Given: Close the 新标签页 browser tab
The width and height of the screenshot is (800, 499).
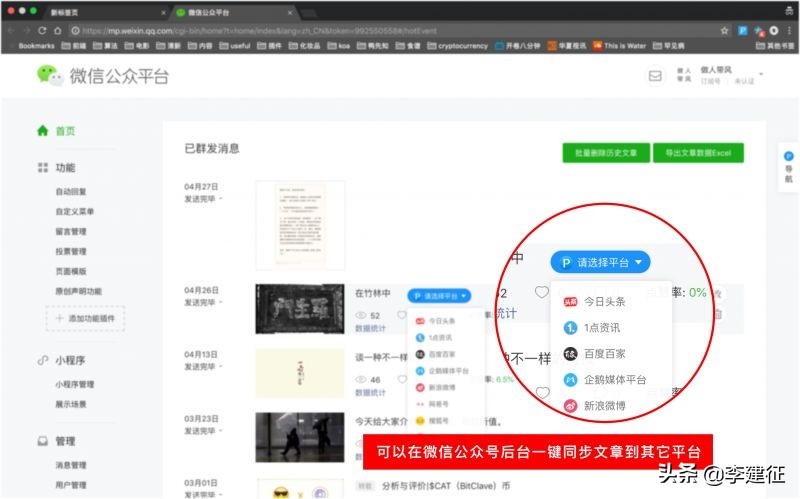Looking at the screenshot, I should (x=163, y=12).
